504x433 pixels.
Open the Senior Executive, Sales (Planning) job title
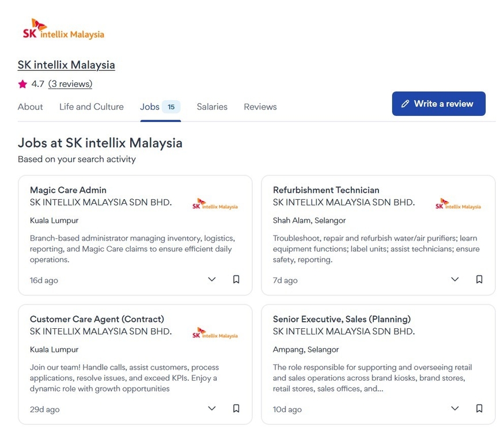(342, 319)
